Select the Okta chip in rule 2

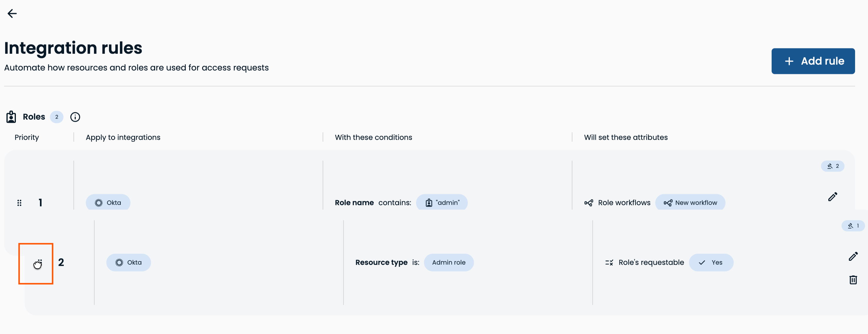pos(128,262)
